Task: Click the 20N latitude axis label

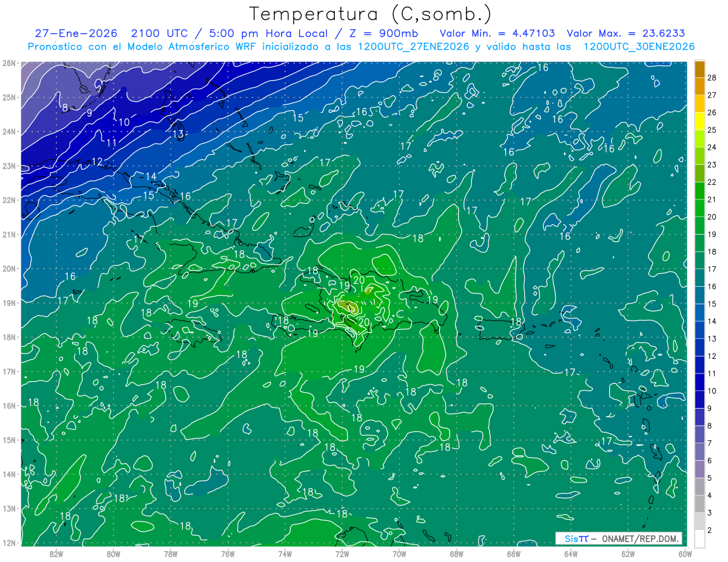Action: [x=8, y=269]
